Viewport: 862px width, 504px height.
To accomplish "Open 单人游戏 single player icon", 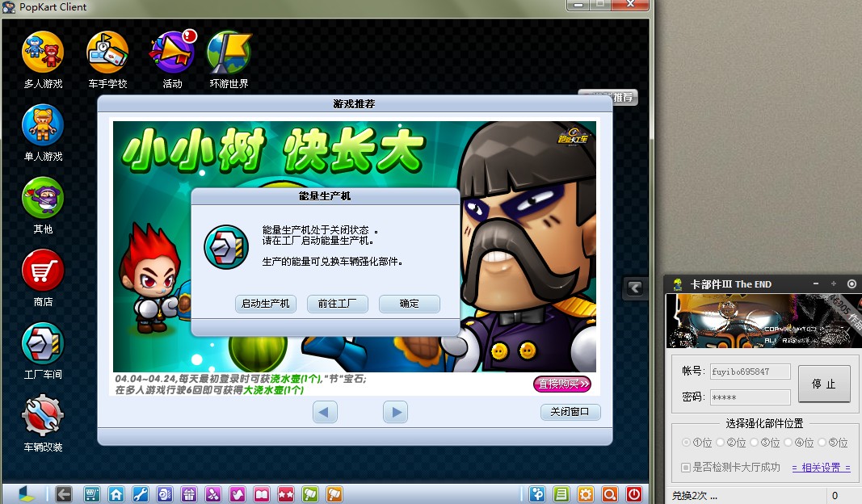I will click(43, 125).
